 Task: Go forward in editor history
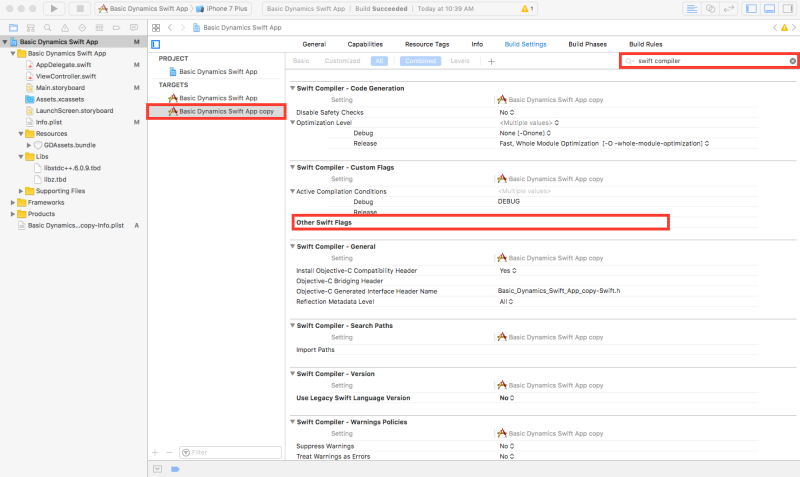tap(183, 28)
